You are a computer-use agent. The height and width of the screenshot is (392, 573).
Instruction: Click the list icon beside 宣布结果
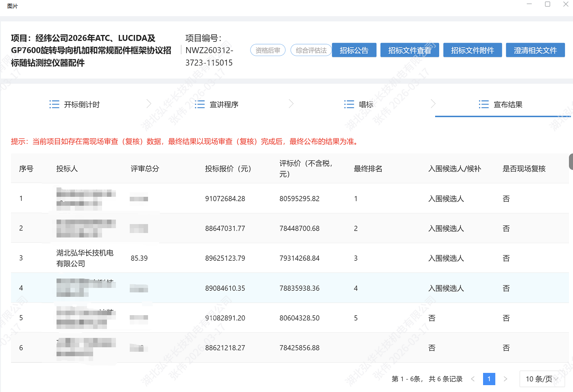(x=484, y=105)
